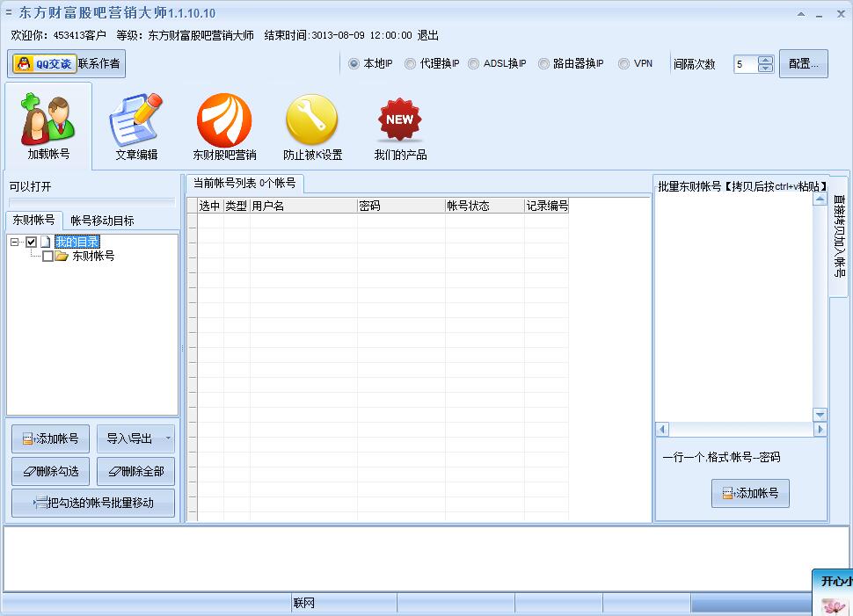The width and height of the screenshot is (853, 616).
Task: Click the 选中 column header
Action: pos(210,206)
